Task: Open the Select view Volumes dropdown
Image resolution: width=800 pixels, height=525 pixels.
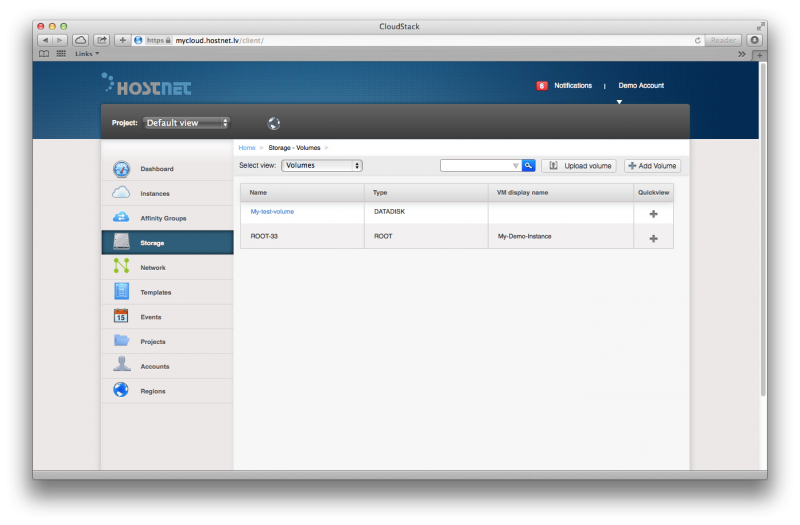Action: point(322,165)
